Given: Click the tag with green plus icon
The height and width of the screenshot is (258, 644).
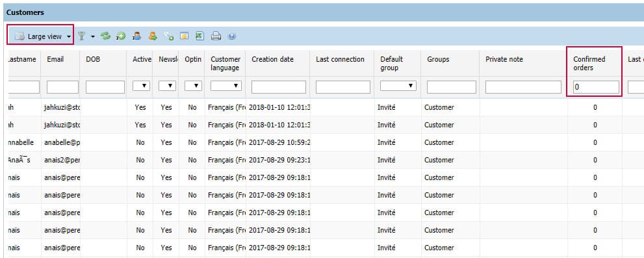Looking at the screenshot, I should point(168,36).
